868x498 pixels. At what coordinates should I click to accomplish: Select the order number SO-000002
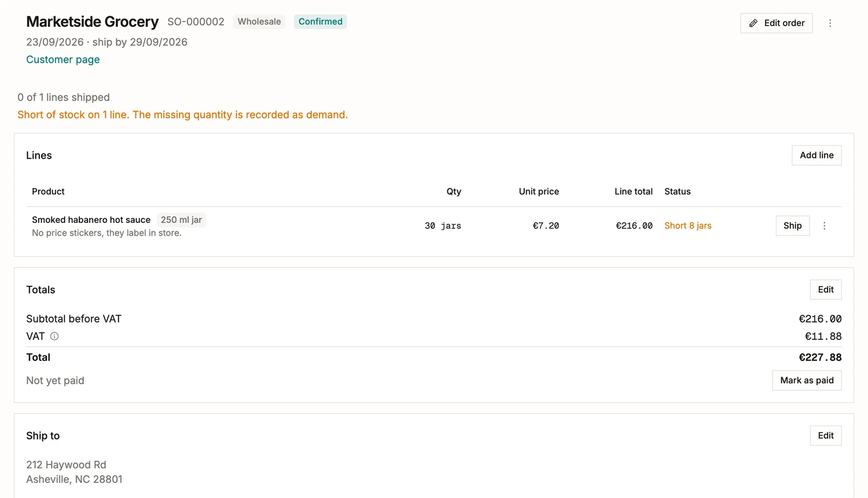(x=196, y=21)
